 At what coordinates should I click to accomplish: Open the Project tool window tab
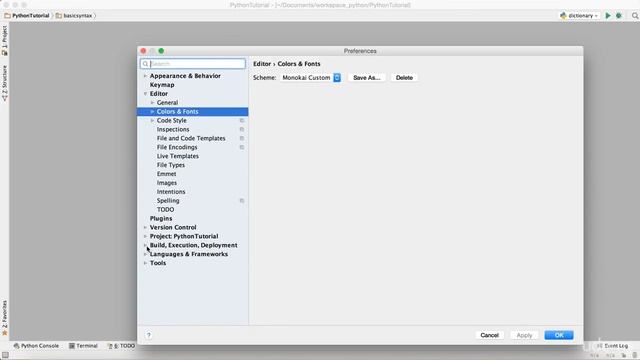[x=4, y=40]
